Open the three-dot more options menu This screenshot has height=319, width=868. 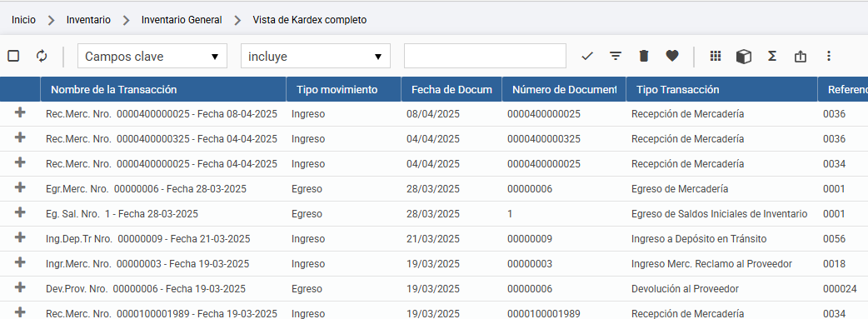[829, 56]
